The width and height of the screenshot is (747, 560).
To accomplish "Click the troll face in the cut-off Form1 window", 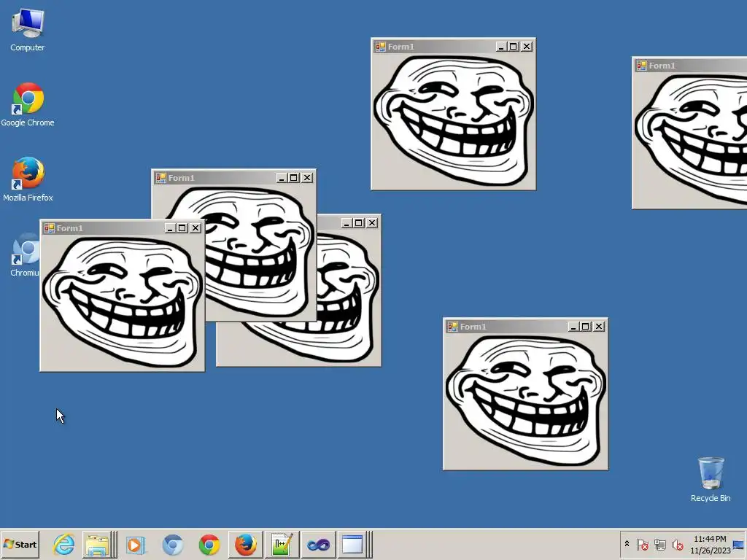I will point(691,139).
